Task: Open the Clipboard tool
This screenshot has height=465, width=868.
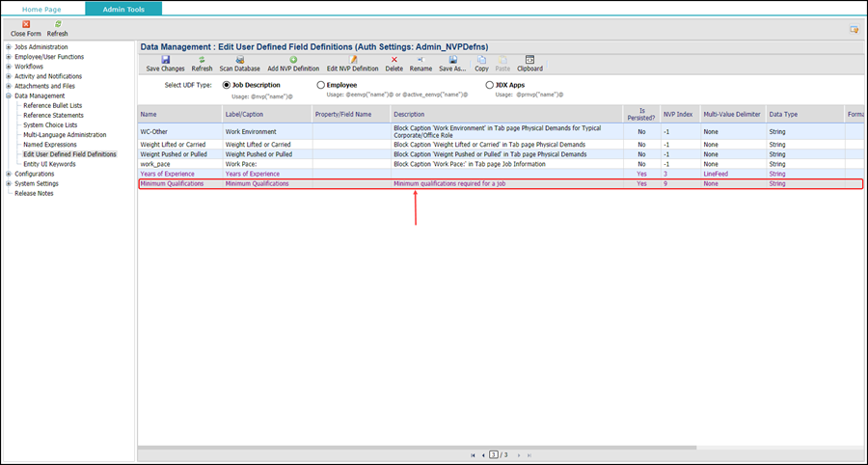Action: click(529, 60)
